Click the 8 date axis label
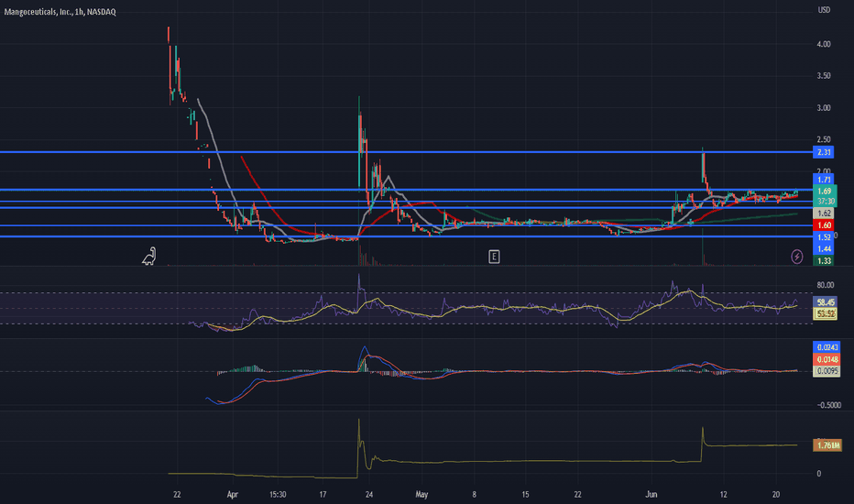Image resolution: width=854 pixels, height=504 pixels. [x=475, y=495]
